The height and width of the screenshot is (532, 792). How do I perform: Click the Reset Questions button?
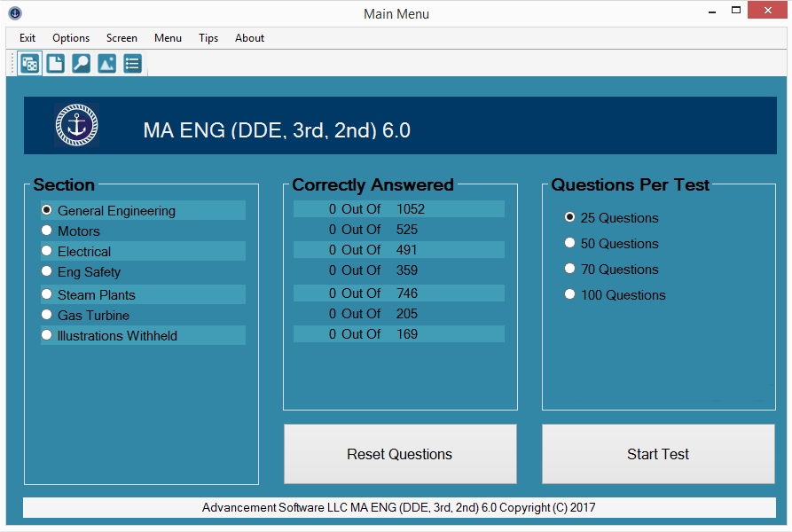[400, 454]
